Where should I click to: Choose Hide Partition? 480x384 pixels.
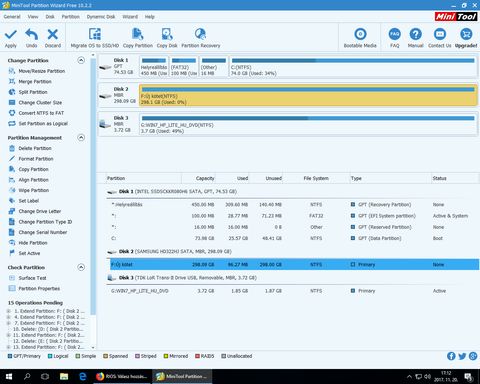[x=33, y=243]
